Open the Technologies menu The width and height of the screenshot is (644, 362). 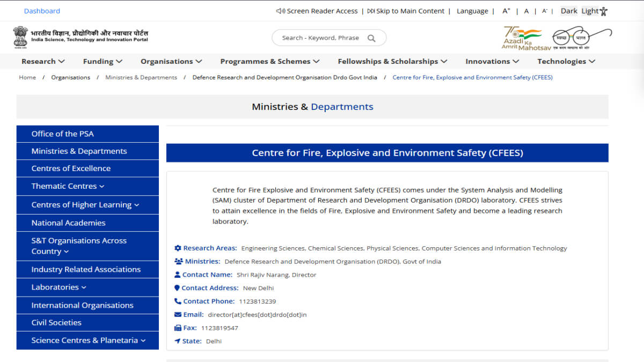click(566, 61)
